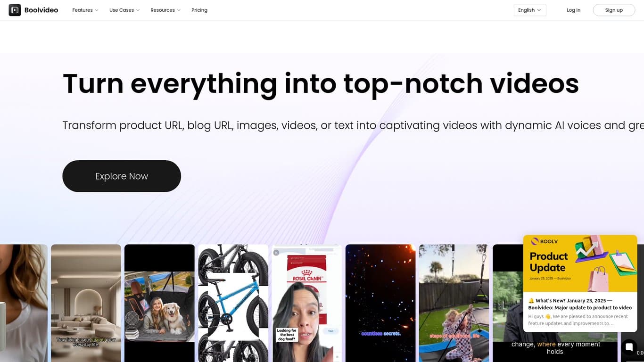Click the Boolvideo logo icon
The image size is (644, 362).
[x=15, y=10]
